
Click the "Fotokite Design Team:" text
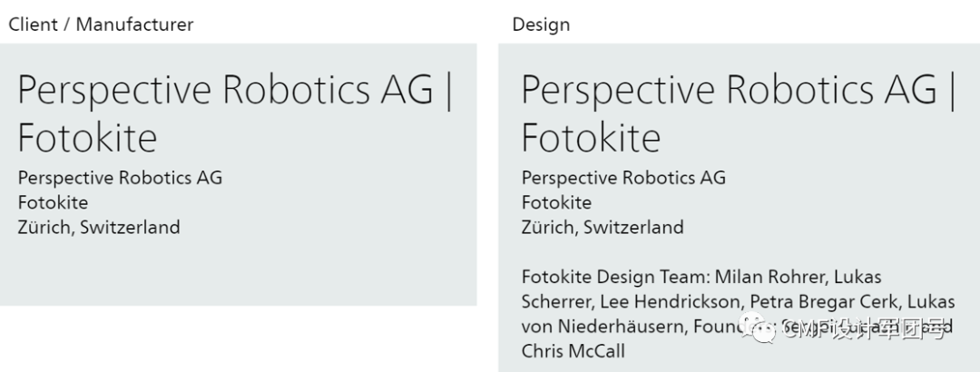(x=616, y=277)
